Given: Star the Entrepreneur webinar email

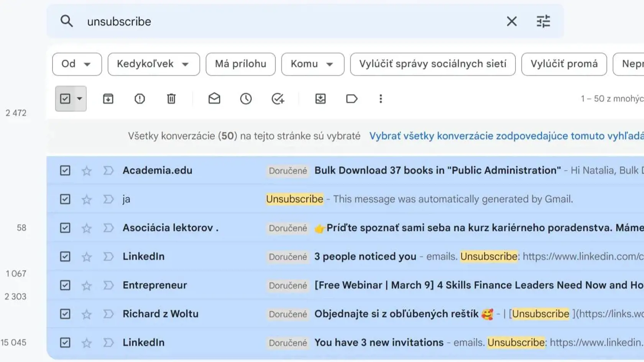Looking at the screenshot, I should [x=87, y=285].
